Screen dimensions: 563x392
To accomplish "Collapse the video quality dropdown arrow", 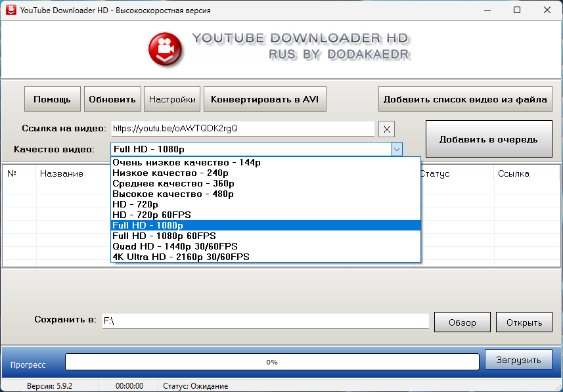I will point(397,149).
